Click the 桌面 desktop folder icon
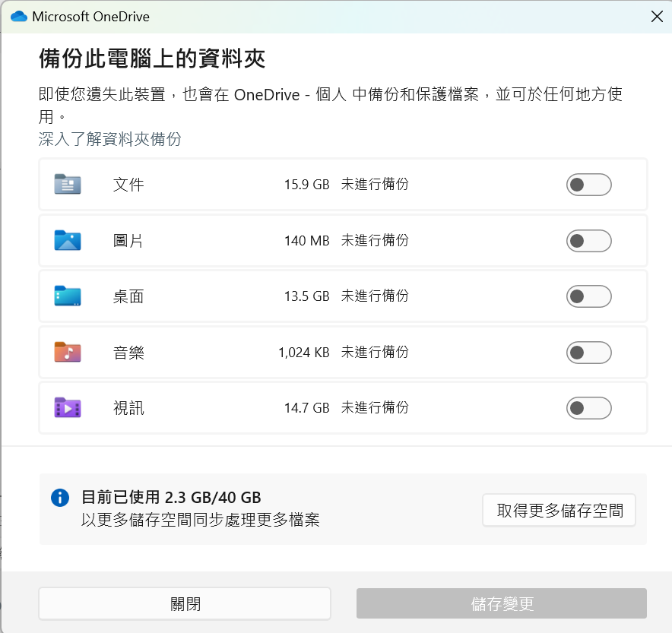Screen dimensions: 672x633 (x=68, y=296)
